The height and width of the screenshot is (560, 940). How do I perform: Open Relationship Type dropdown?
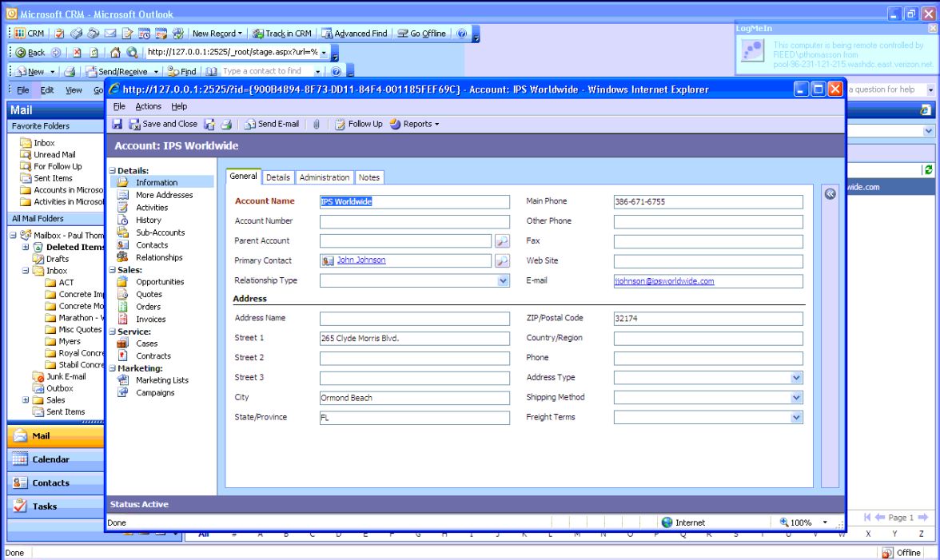(x=503, y=280)
